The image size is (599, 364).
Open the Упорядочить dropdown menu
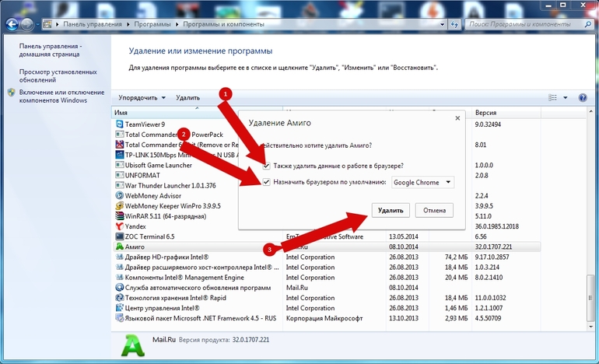point(142,98)
